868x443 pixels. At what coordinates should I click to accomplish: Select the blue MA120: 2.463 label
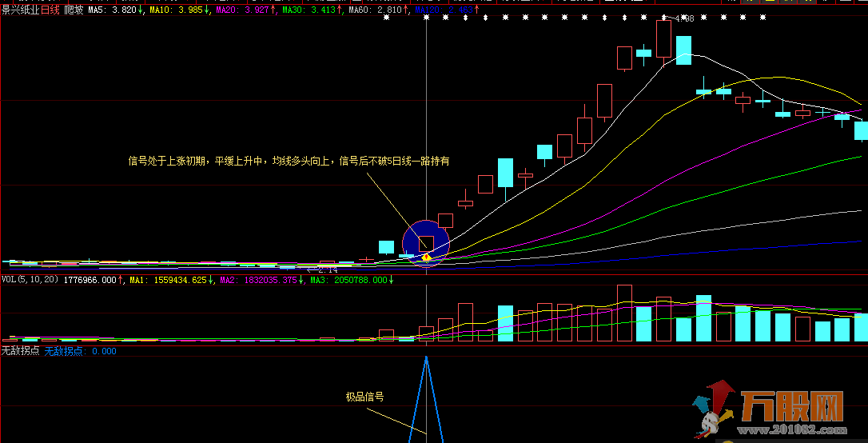(443, 10)
